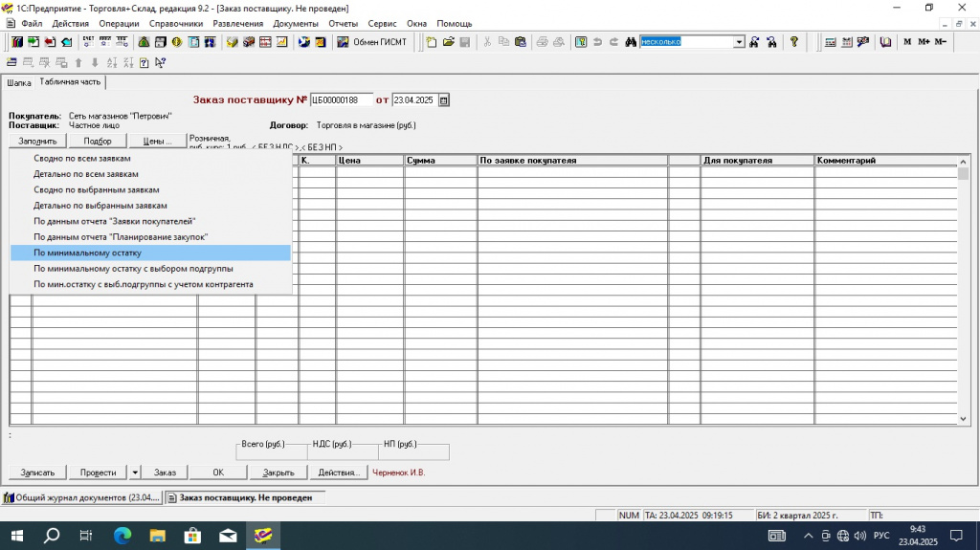Image resolution: width=980 pixels, height=550 pixels.
Task: Click the red arrow document icon
Action: coord(50,42)
